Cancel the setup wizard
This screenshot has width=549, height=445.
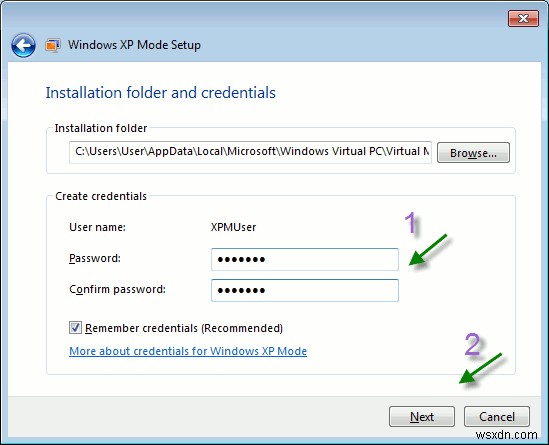(x=496, y=417)
